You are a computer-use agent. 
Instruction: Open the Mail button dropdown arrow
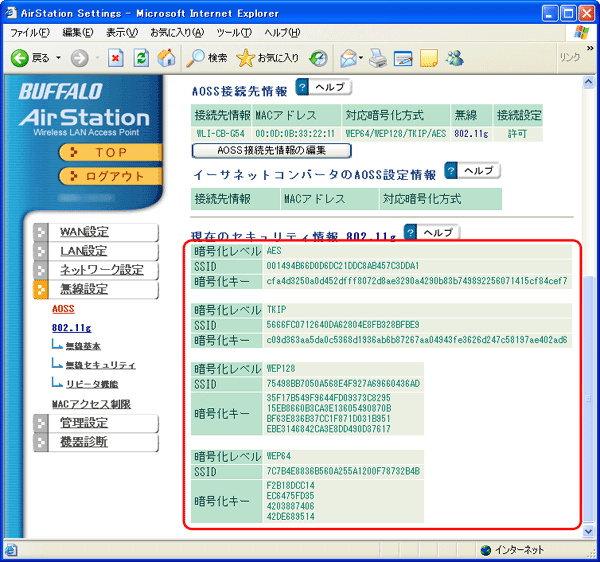(361, 58)
